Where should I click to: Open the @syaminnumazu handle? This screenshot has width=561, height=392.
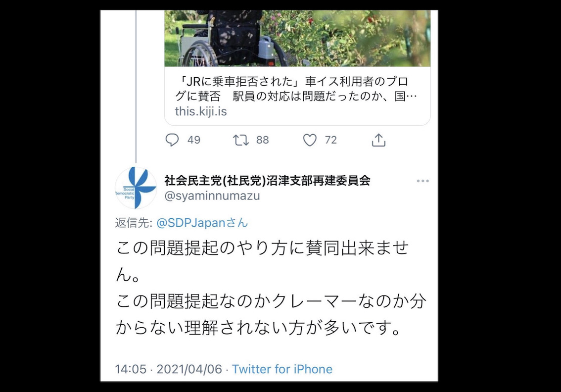click(212, 196)
